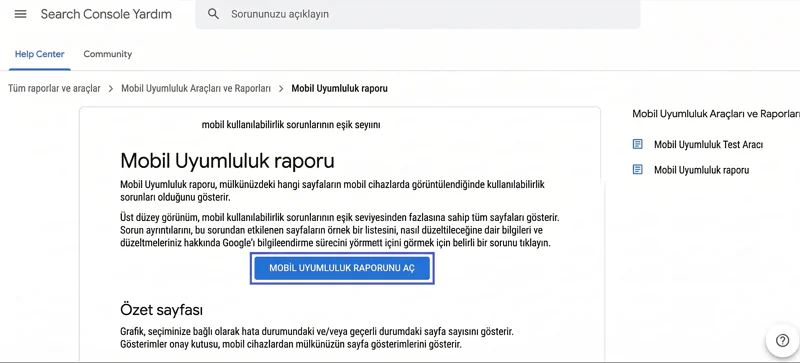
Task: Open 'Mobil Uyumluluk raporu' sidebar link
Action: point(702,170)
